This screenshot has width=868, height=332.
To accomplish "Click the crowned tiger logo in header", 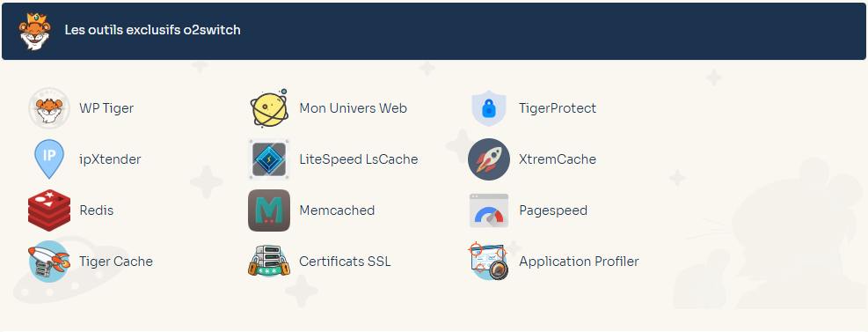I will (34, 31).
